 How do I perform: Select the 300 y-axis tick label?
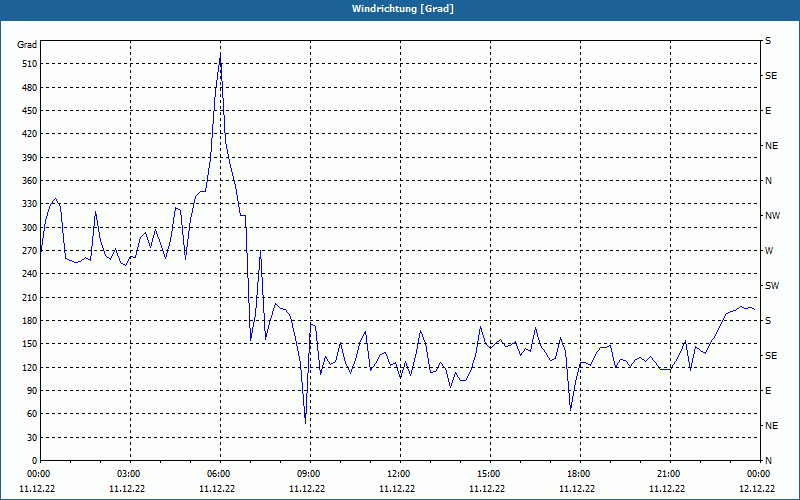click(x=30, y=227)
